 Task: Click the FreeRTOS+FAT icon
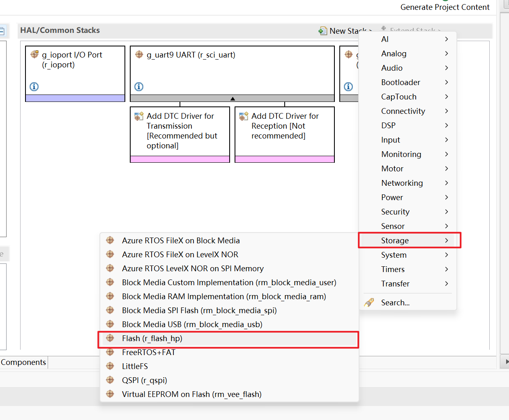click(x=110, y=352)
